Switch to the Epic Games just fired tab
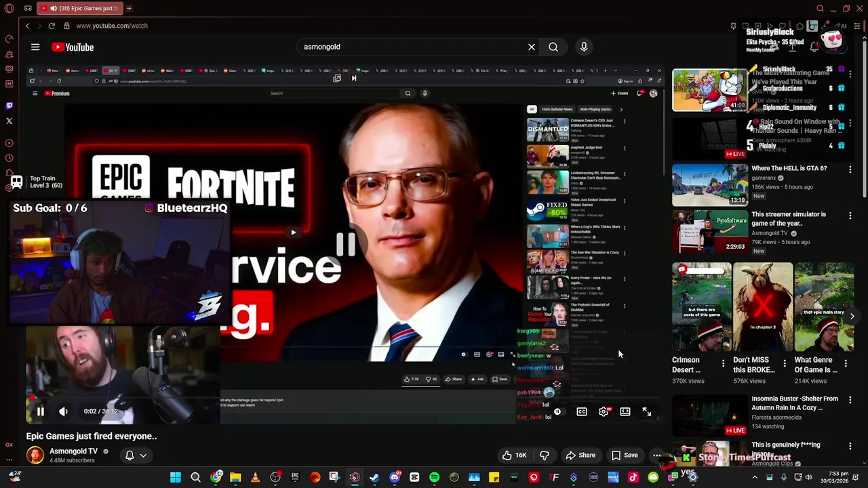The image size is (868, 488). 79,8
